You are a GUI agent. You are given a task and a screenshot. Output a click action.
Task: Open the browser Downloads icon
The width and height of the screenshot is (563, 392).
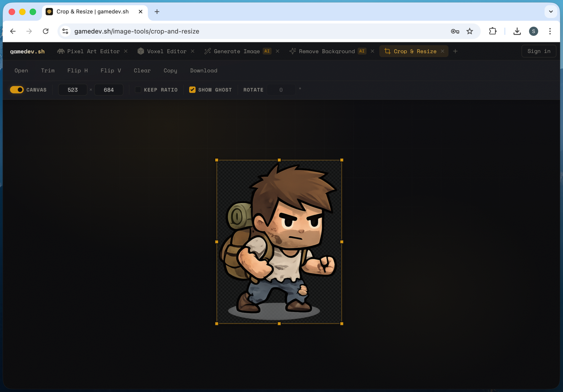pos(517,31)
